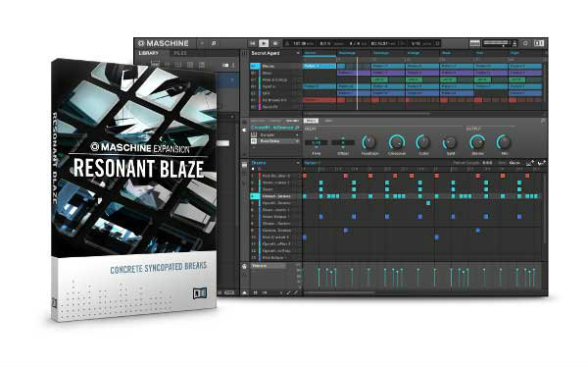
Task: Click the Feedback knob
Action: coord(369,142)
